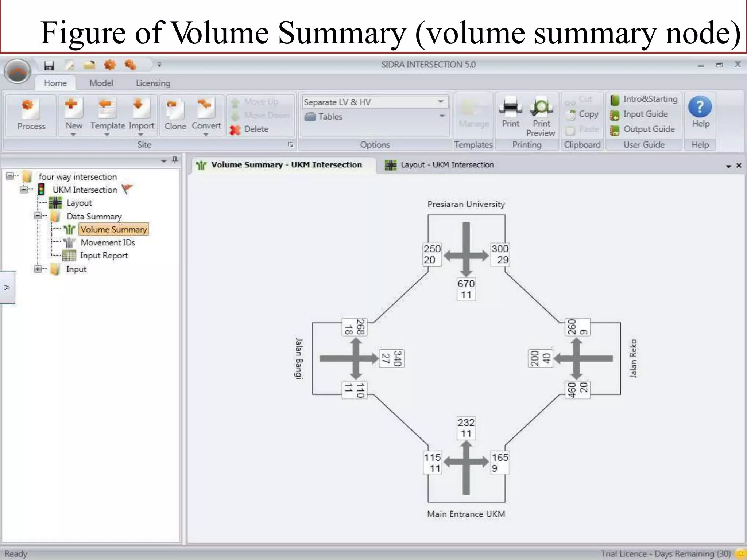Expand the Input folder node
Viewport: 747px width, 560px height.
pos(38,269)
